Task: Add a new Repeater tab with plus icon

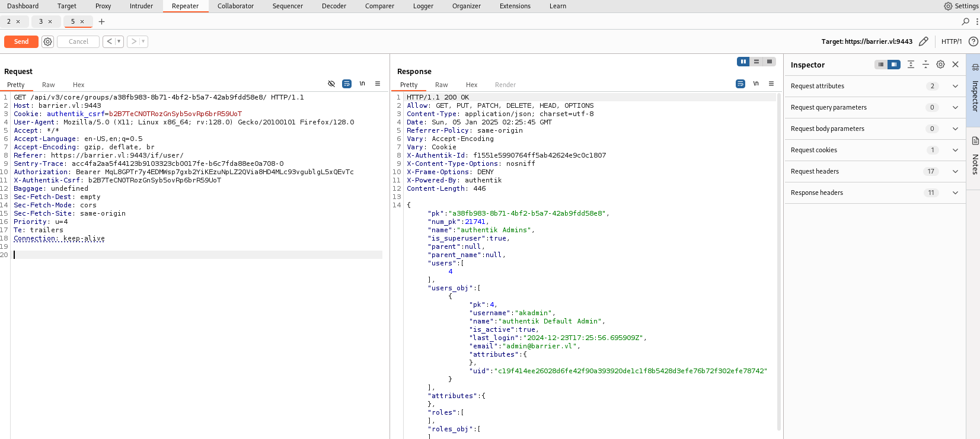Action: click(101, 21)
